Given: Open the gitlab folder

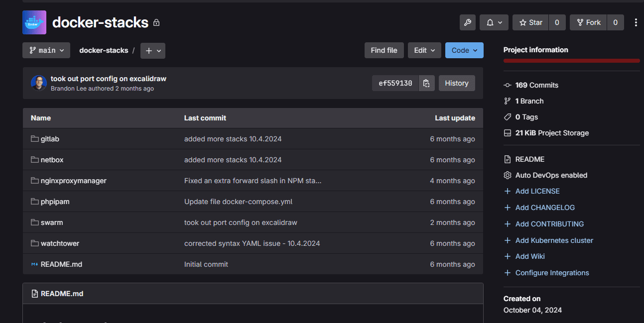Looking at the screenshot, I should [x=50, y=139].
